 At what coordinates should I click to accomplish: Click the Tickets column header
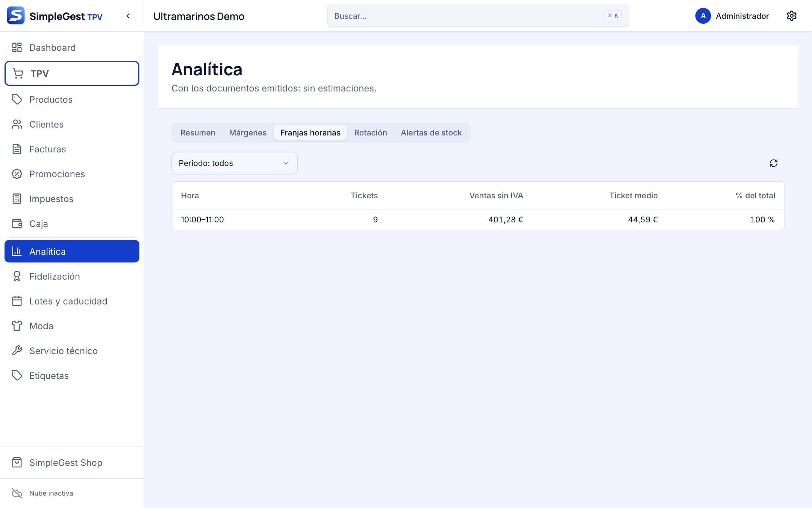coord(364,195)
